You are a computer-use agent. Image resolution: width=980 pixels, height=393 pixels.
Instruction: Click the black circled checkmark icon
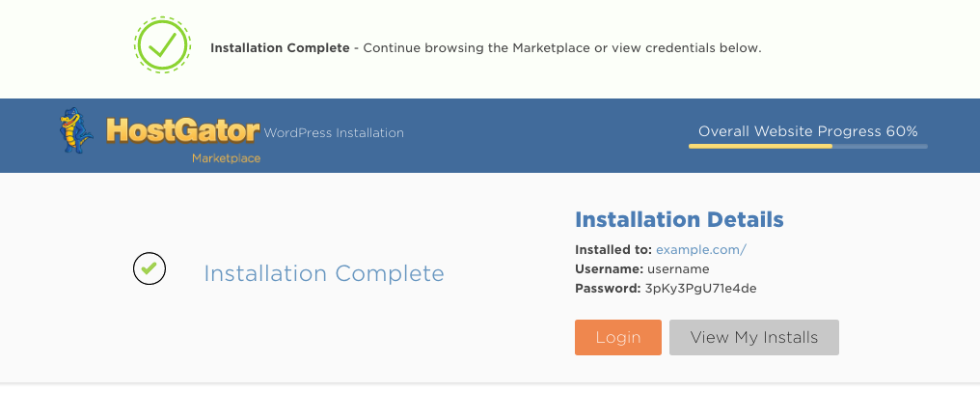tap(150, 268)
